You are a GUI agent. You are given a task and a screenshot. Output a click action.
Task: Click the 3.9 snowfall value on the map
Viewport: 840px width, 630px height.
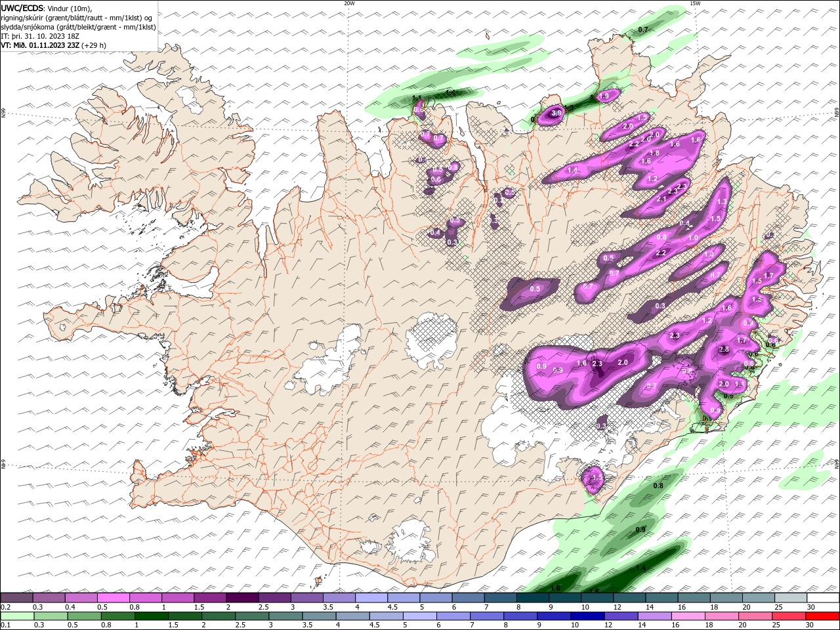coord(557,113)
